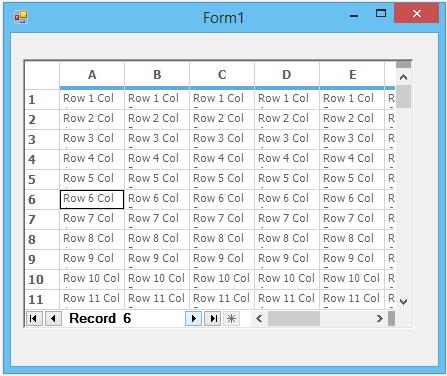Select cell Row 10 Col in column E

pyautogui.click(x=352, y=279)
